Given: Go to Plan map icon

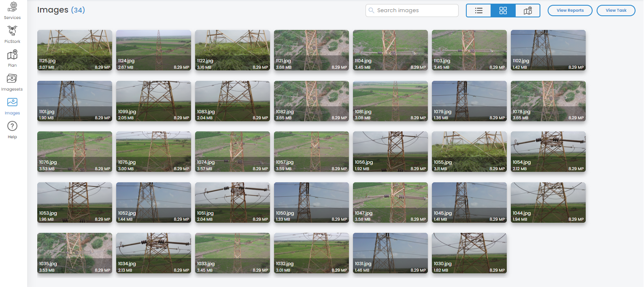Looking at the screenshot, I should point(13,55).
